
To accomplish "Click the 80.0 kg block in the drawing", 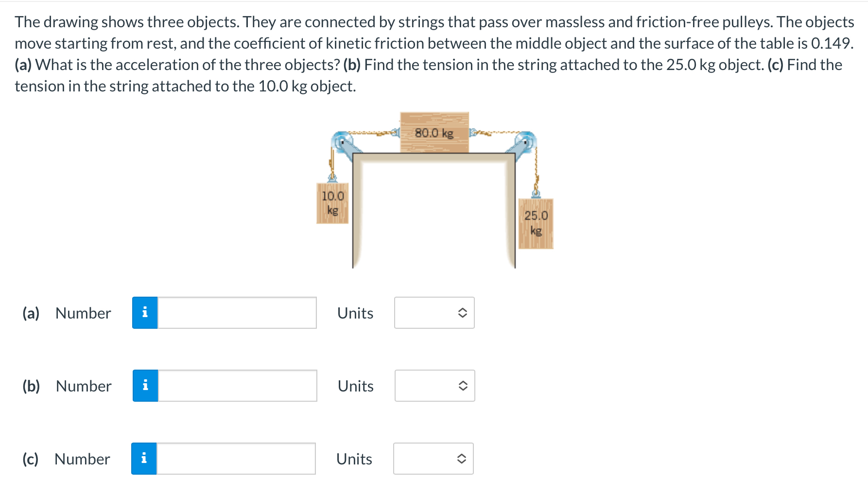I will tap(434, 132).
